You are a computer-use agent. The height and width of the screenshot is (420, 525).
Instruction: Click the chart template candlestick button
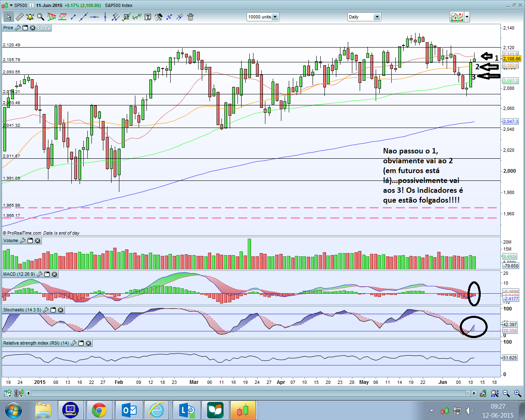[457, 17]
